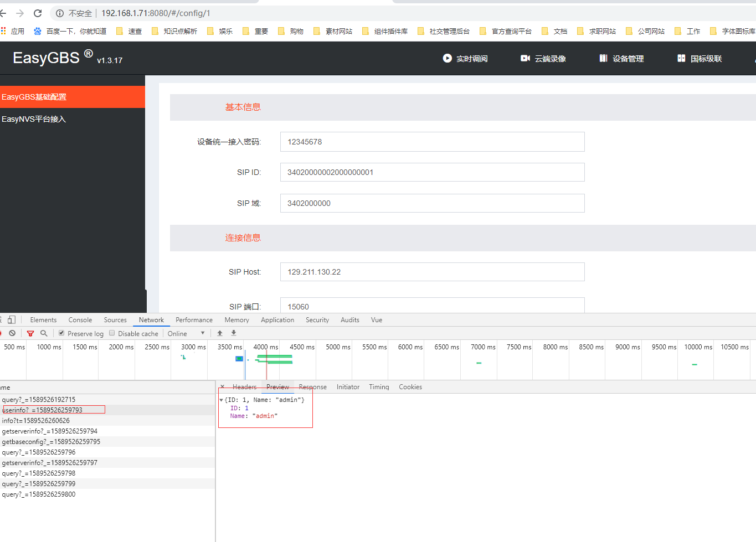
Task: Click the 4000 ms timeline marker
Action: coord(266,347)
